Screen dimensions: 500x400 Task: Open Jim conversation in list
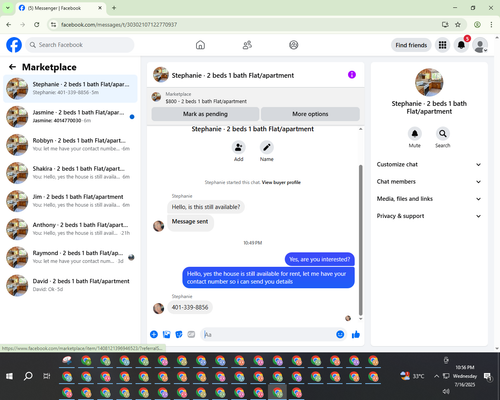pyautogui.click(x=70, y=201)
